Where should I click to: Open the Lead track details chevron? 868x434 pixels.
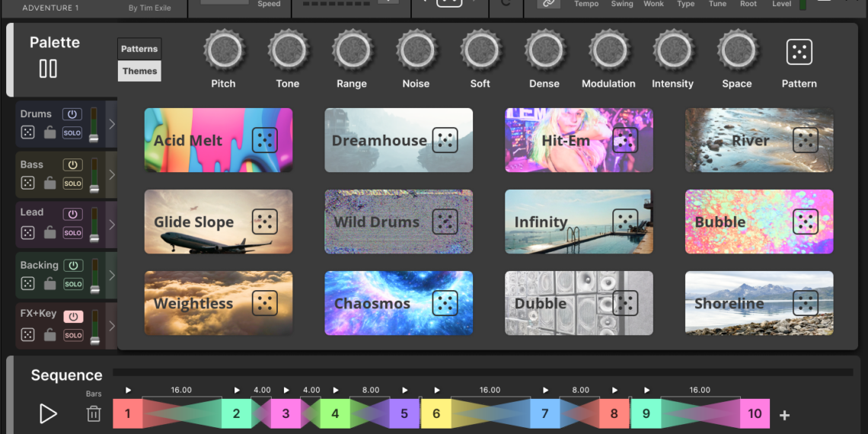point(112,225)
